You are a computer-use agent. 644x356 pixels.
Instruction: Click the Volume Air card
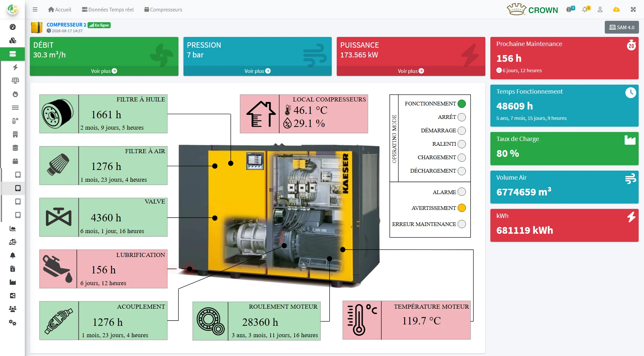(565, 187)
